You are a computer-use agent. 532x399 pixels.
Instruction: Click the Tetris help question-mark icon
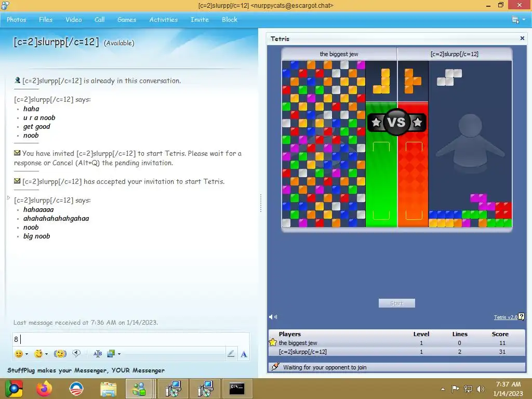pos(522,317)
